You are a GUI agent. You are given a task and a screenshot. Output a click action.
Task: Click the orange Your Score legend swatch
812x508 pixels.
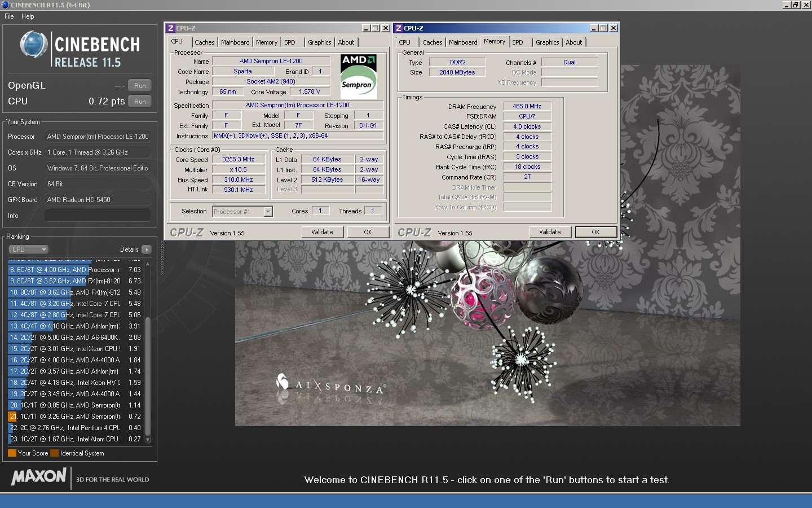coord(12,453)
